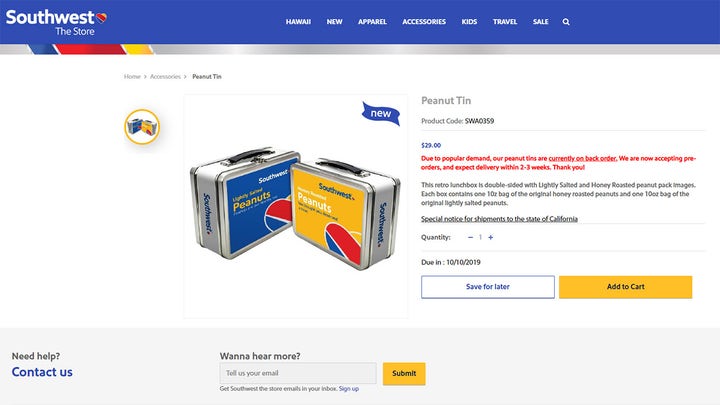Open the Southwest The Store logo
Viewport: 720px width, 405px height.
coord(56,22)
